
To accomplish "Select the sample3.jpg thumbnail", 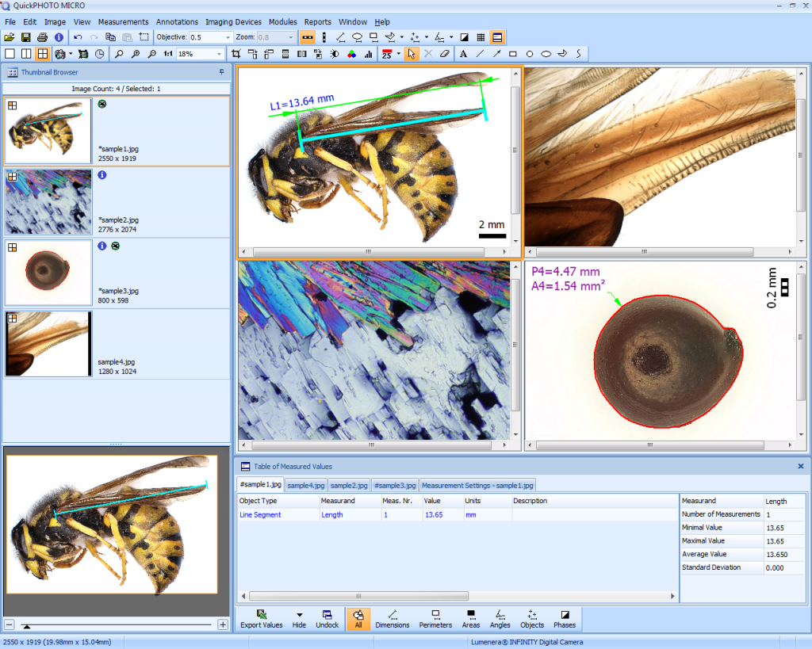I will point(48,273).
